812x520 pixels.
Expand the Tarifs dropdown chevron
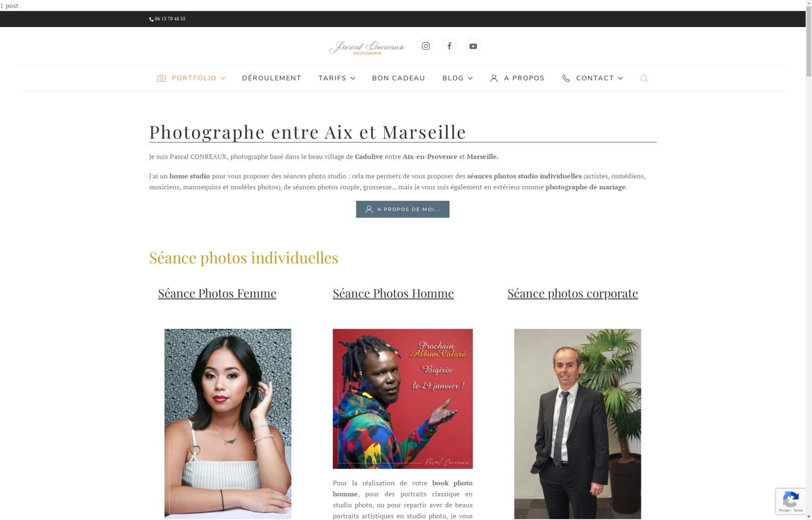[x=353, y=78]
